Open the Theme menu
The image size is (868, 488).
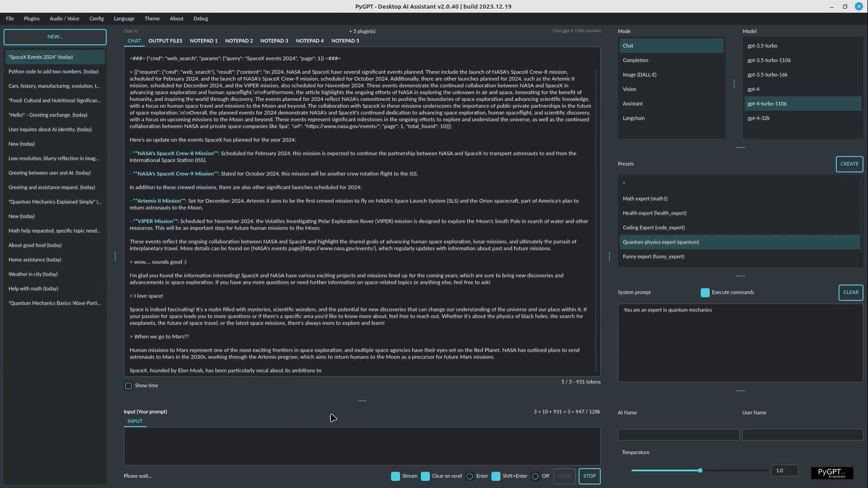tap(152, 19)
